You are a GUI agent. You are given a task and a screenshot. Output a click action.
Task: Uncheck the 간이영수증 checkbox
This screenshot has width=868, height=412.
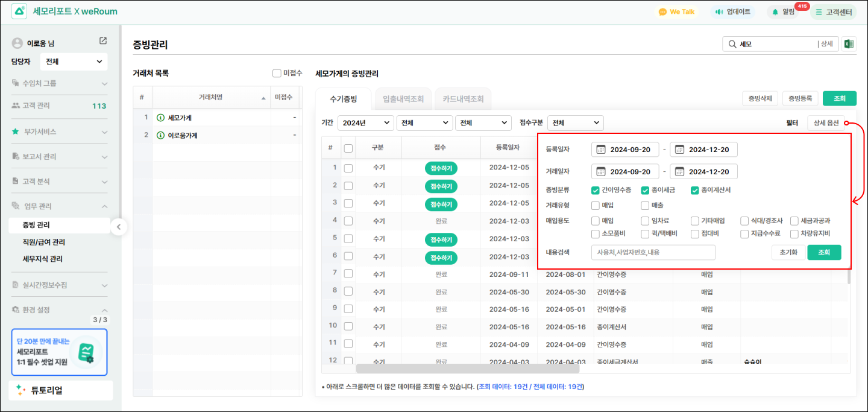click(x=596, y=190)
